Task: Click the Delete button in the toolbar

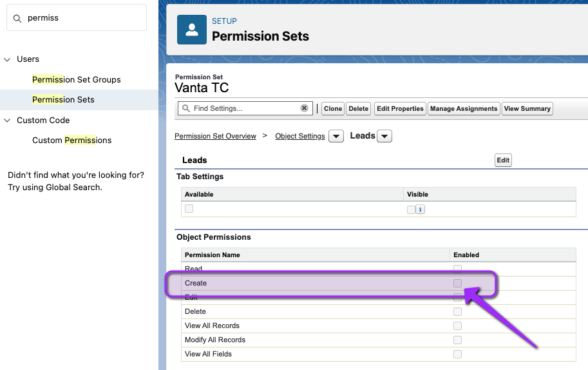Action: pyautogui.click(x=358, y=108)
